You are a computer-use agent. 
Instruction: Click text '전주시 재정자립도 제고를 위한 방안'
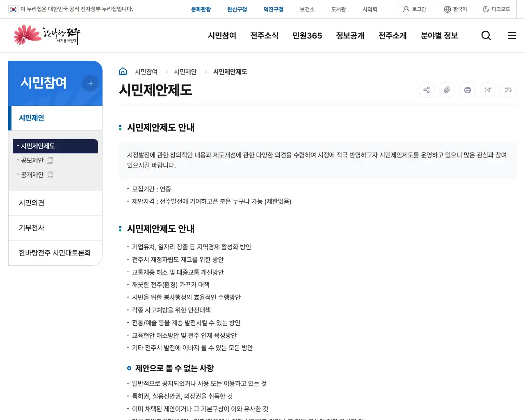pyautogui.click(x=178, y=260)
